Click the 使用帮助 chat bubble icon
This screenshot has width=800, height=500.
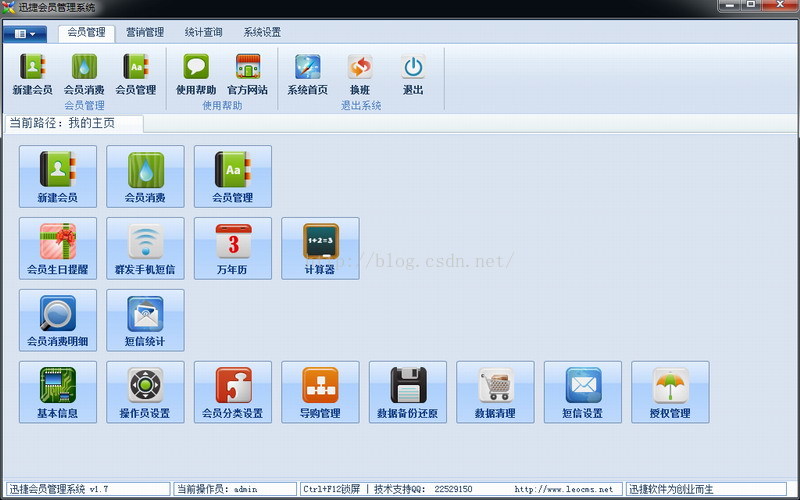[x=195, y=72]
